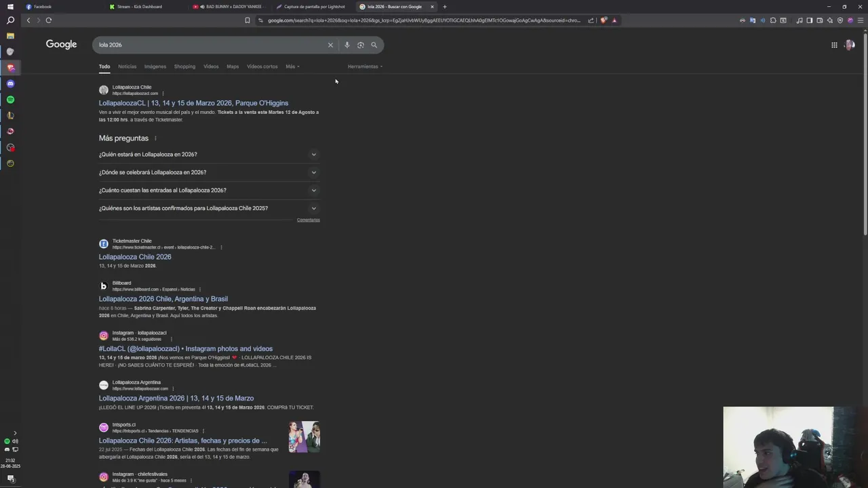Switch to the 'Maps' results tab

(x=233, y=66)
